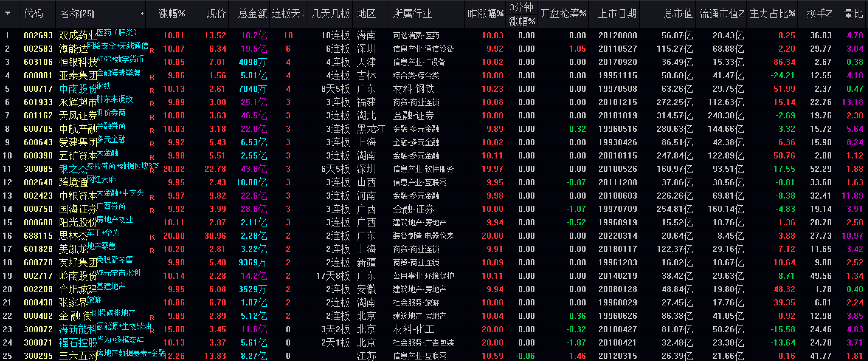
Task: Select the stock name 合肥城建
Action: click(x=78, y=289)
